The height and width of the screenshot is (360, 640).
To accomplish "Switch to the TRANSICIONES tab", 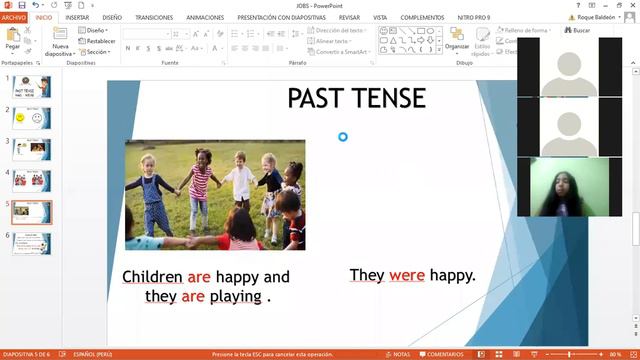I will pyautogui.click(x=154, y=18).
